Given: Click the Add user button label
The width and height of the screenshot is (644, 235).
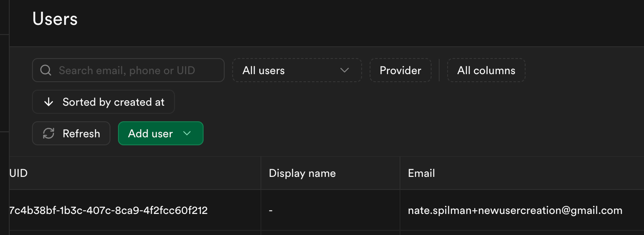Looking at the screenshot, I should pos(150,134).
